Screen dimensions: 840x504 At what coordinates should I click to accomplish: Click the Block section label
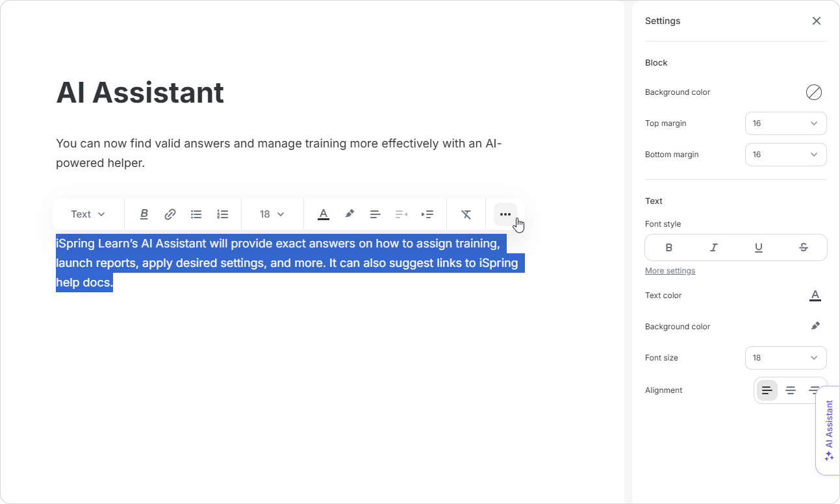[x=656, y=63]
